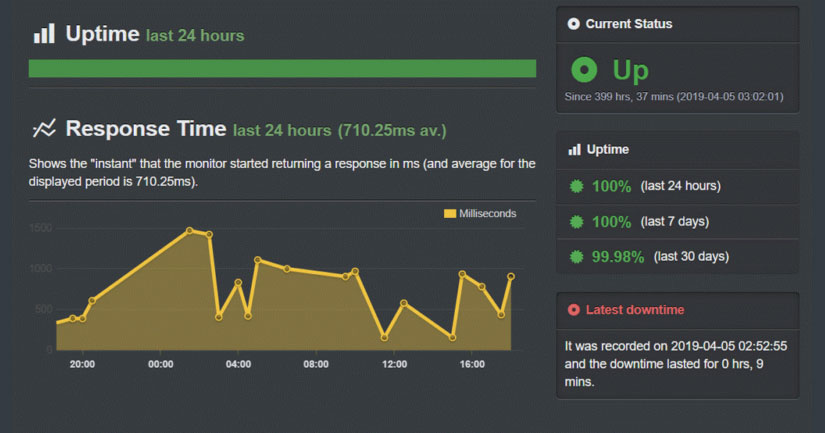Click the highest peak data point on the chart

coord(189,231)
